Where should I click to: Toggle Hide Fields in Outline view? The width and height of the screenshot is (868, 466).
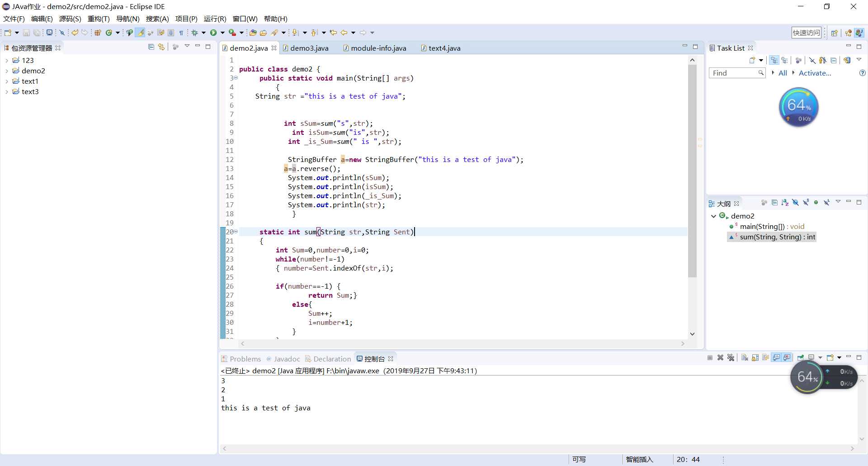[x=795, y=203]
